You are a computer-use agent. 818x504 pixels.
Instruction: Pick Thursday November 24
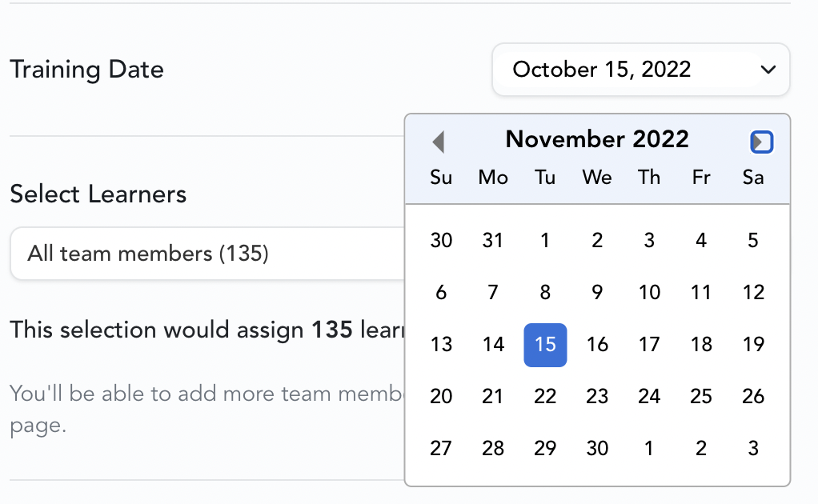point(649,397)
